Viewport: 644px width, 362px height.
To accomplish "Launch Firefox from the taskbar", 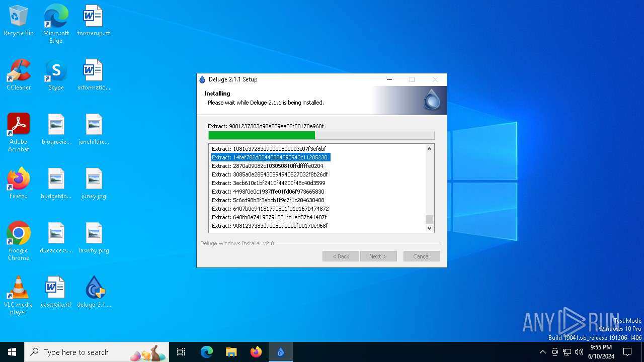I will point(256,352).
